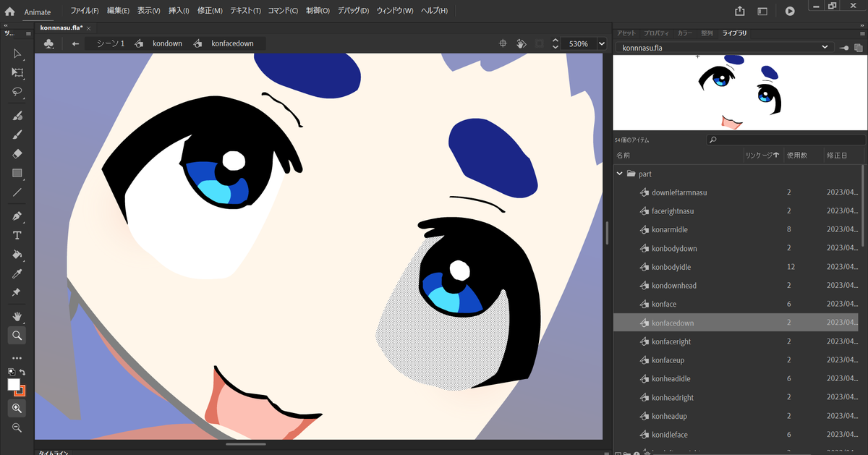The image size is (868, 455).
Task: Open the テキスト(T) menu
Action: [x=245, y=11]
